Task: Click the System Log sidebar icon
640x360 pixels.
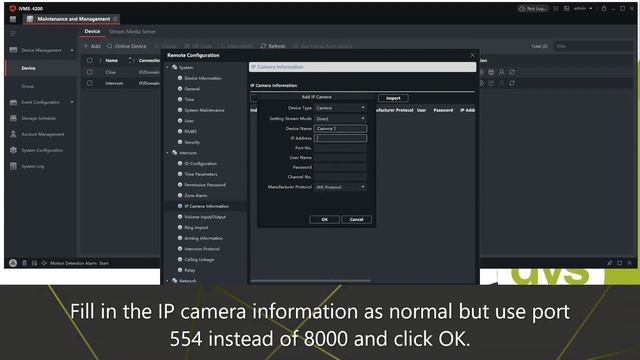Action: pos(13,166)
